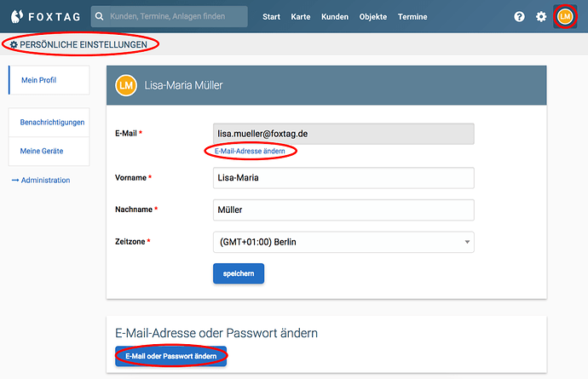The width and height of the screenshot is (588, 379).
Task: Open the help question mark icon
Action: (519, 17)
